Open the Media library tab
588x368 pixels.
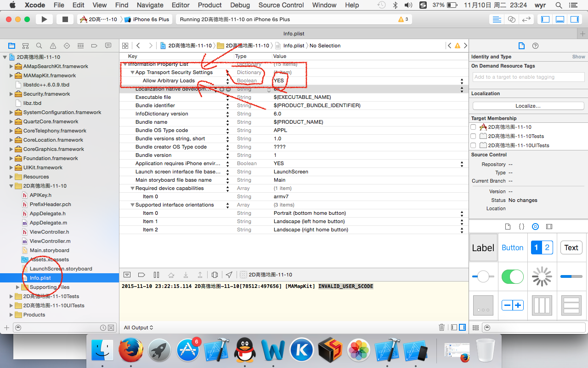point(549,226)
